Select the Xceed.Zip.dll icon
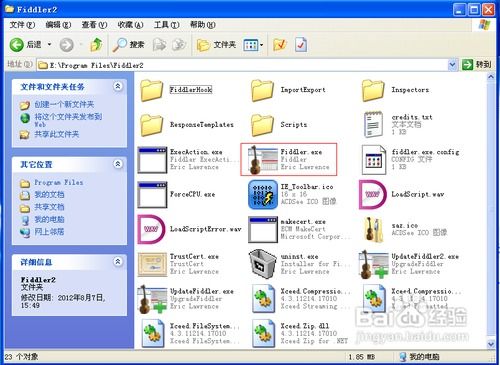The image size is (500, 365). click(x=263, y=333)
